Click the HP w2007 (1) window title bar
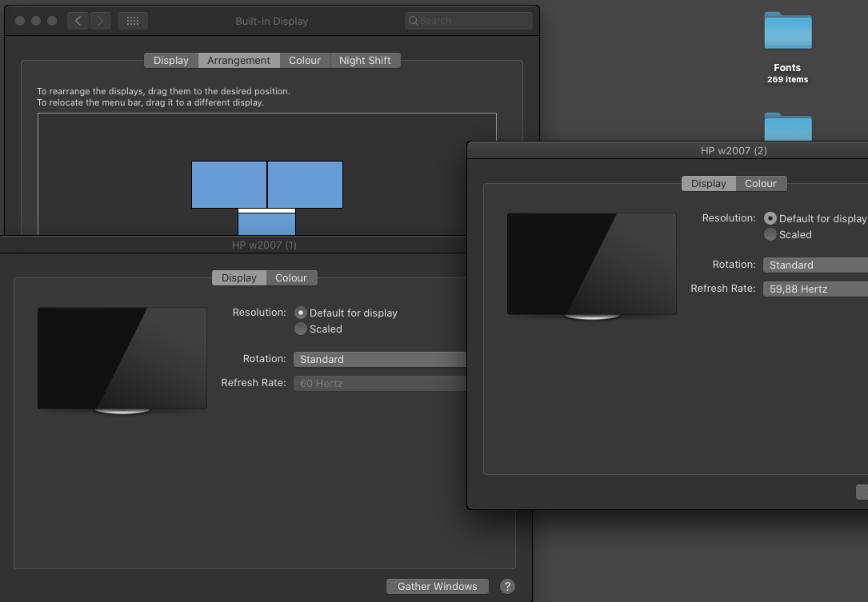This screenshot has width=868, height=602. pyautogui.click(x=233, y=245)
